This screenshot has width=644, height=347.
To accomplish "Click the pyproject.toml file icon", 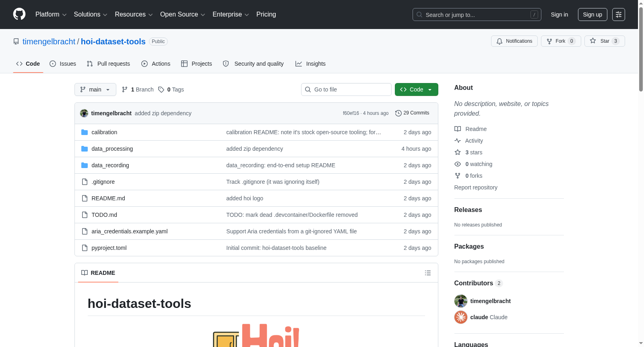I will (85, 248).
